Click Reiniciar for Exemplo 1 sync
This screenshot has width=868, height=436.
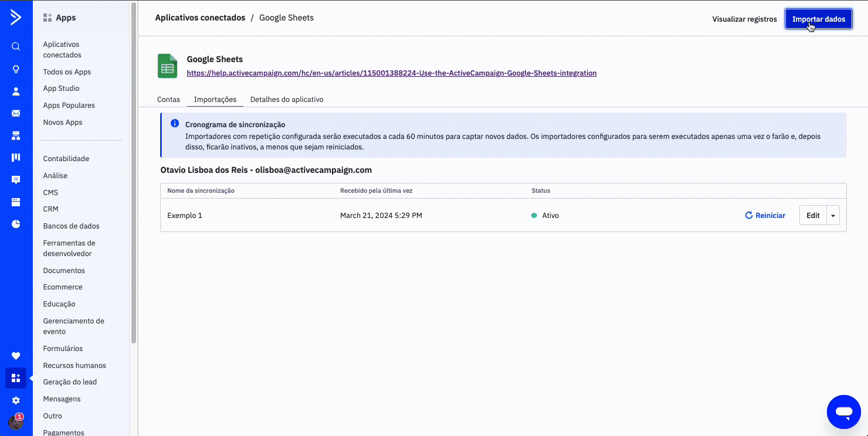point(765,216)
